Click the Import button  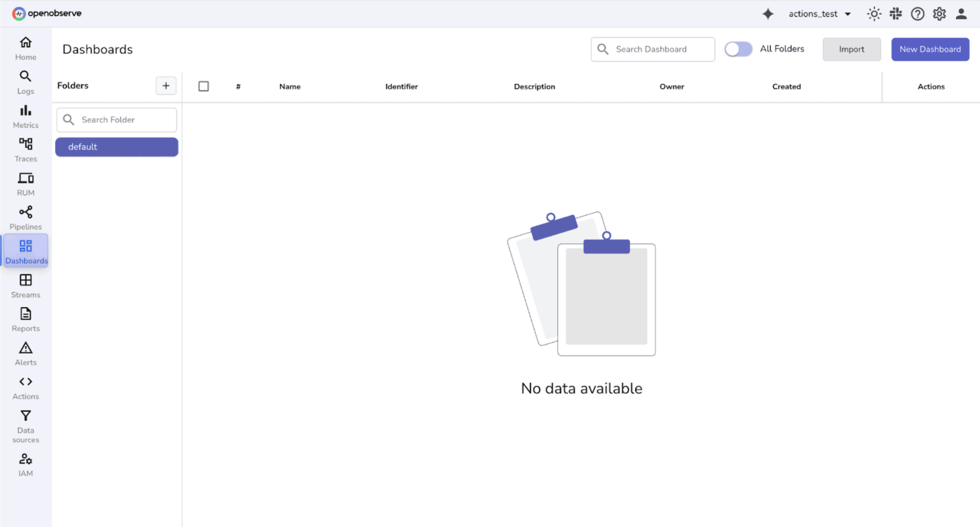pos(851,49)
